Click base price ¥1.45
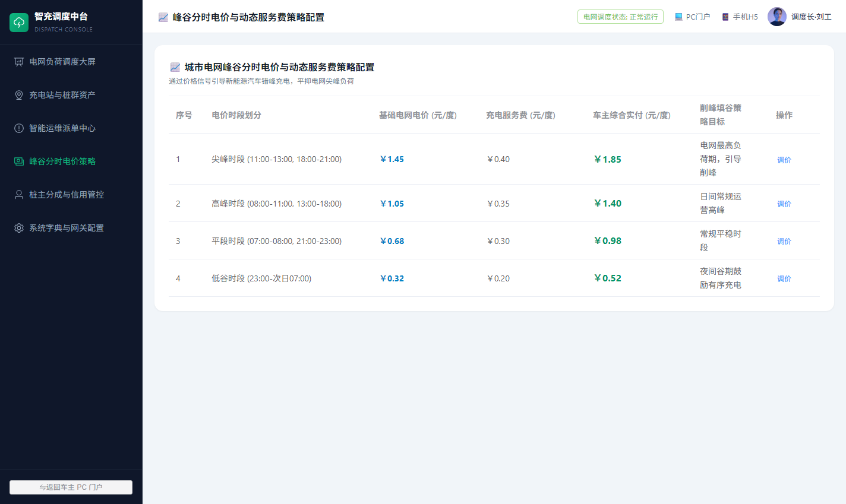This screenshot has width=846, height=504. pos(392,159)
